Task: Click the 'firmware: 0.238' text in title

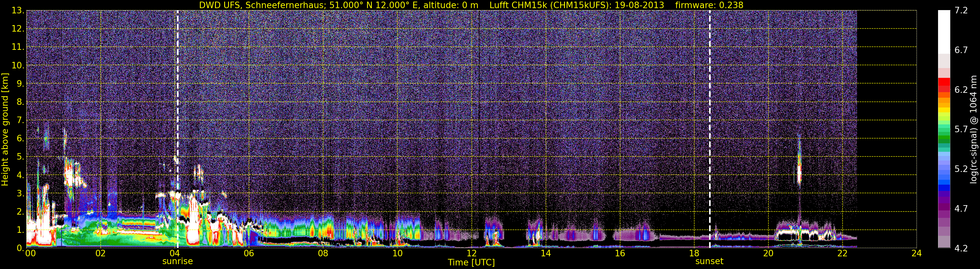Action: coord(709,5)
